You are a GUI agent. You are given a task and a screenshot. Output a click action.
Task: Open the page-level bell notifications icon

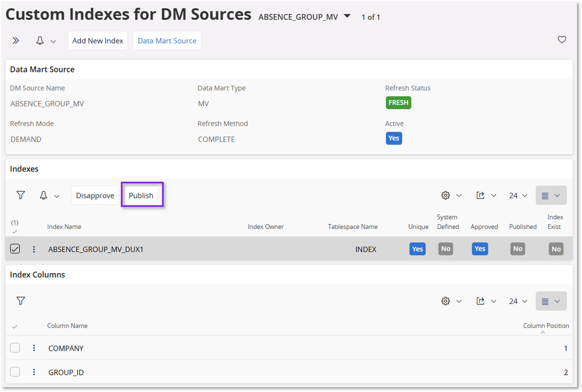40,40
